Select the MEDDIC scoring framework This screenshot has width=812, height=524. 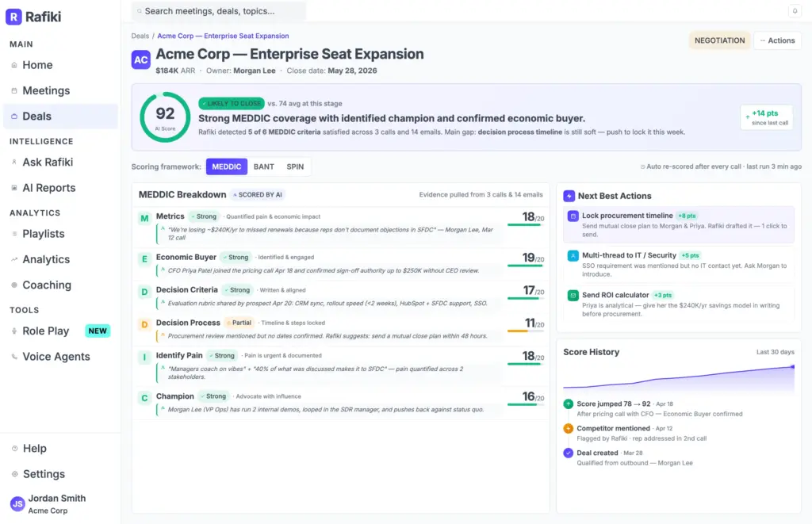[x=226, y=166]
